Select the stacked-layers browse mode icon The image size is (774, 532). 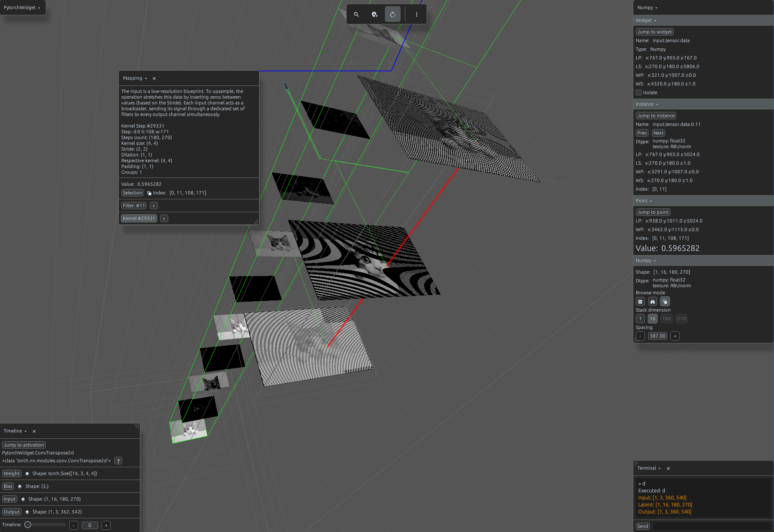pos(665,302)
